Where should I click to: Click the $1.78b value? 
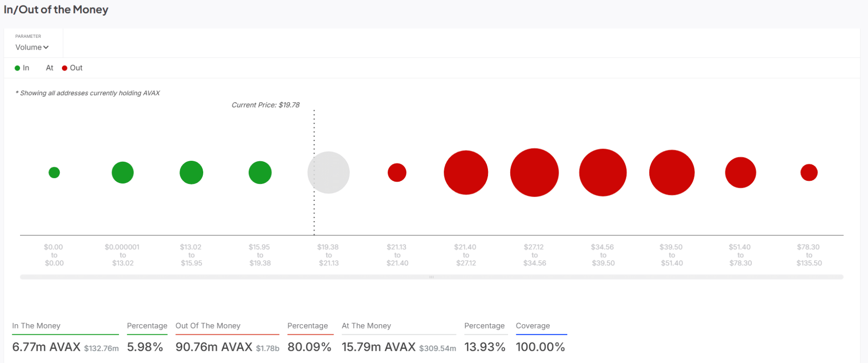267,348
